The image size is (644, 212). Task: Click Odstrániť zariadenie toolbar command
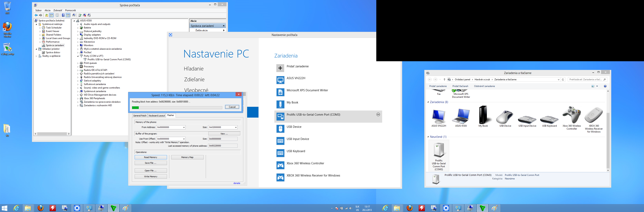click(484, 86)
